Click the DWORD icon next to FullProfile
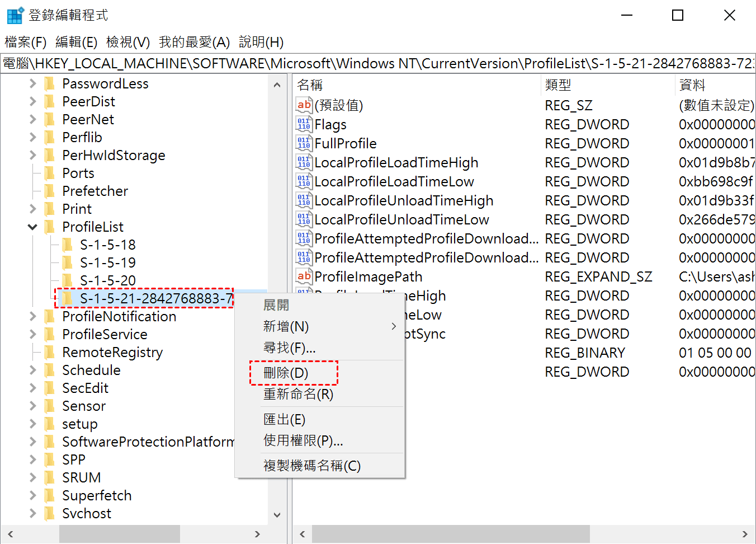 click(x=304, y=143)
